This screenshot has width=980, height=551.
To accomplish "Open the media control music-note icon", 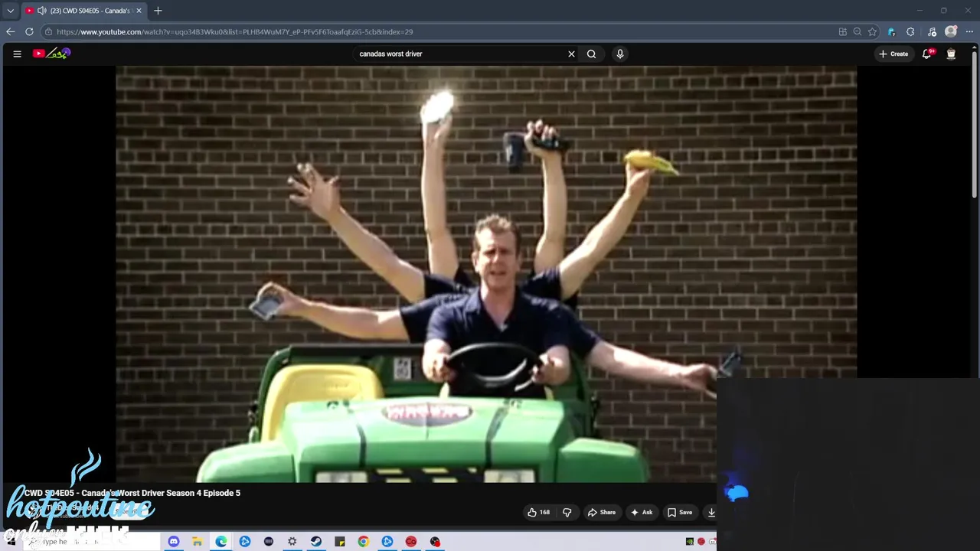I will click(932, 31).
